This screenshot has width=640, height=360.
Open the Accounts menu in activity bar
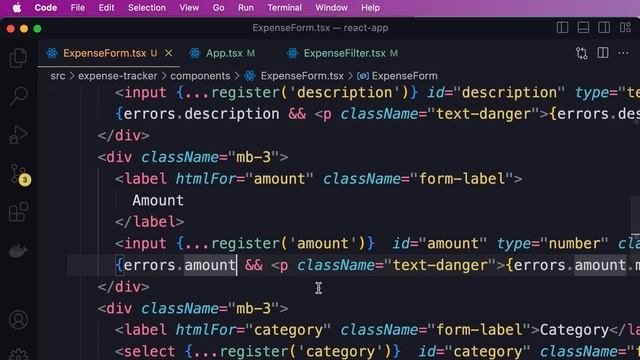tap(18, 320)
